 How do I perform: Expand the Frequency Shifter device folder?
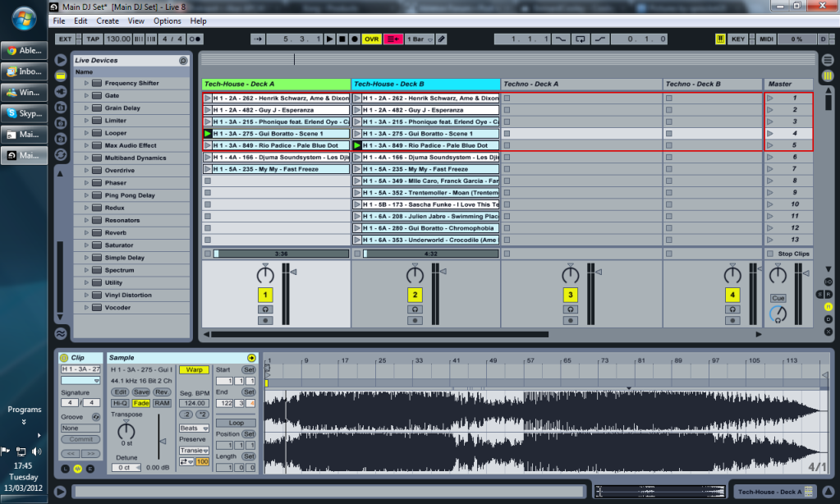coord(86,84)
